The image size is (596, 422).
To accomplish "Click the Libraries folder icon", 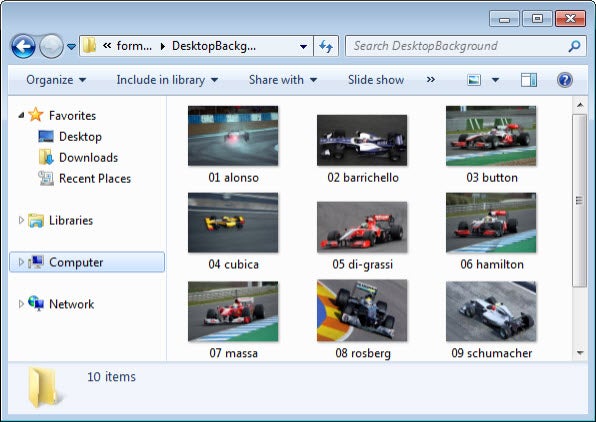I will click(36, 221).
